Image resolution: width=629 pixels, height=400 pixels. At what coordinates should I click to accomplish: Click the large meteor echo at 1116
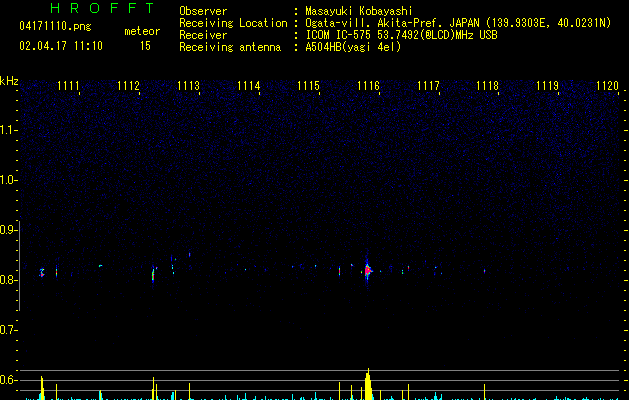368,270
